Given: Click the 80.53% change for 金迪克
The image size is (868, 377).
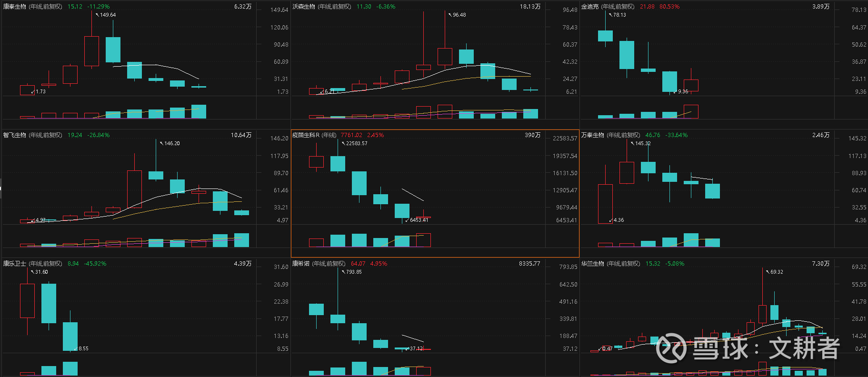Looking at the screenshot, I should coord(669,7).
